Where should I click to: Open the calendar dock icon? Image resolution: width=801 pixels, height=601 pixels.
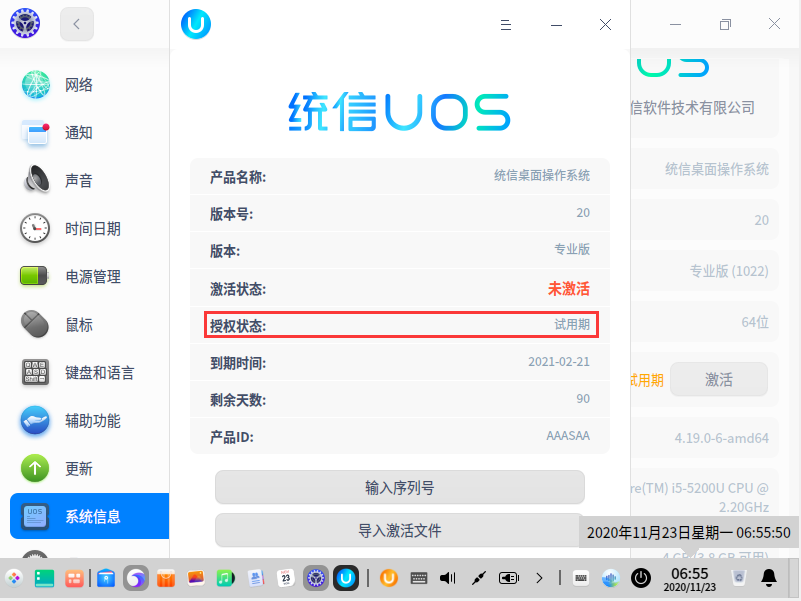tap(286, 578)
